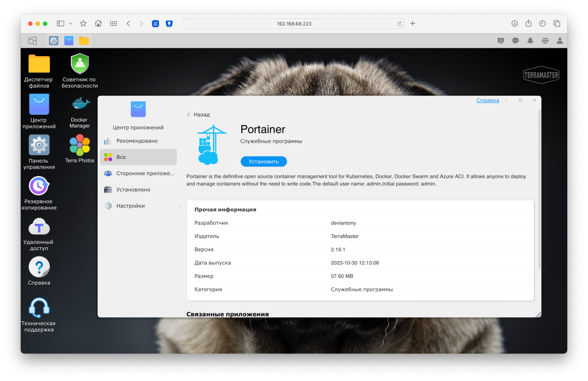This screenshot has height=381, width=588.
Task: Reload the page in address bar
Action: [400, 24]
